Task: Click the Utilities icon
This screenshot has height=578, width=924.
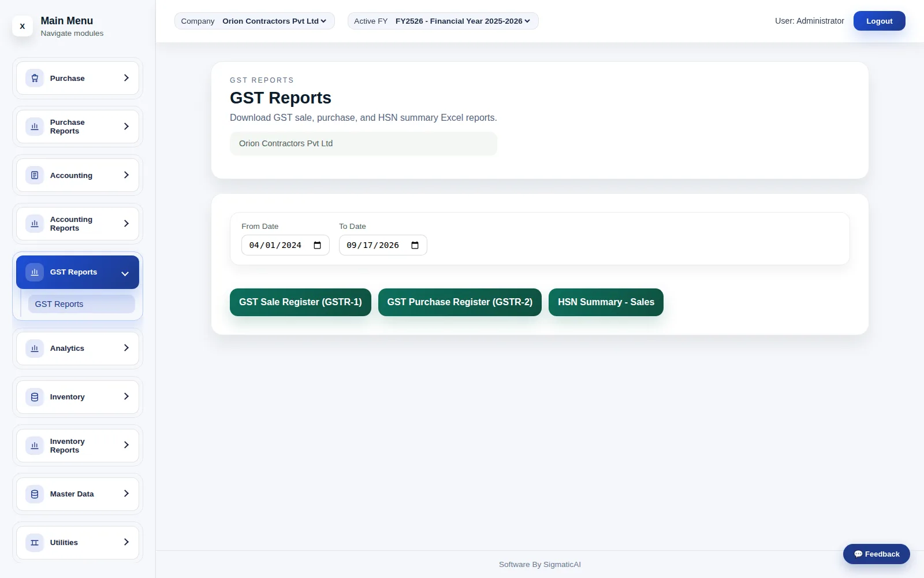Action: [35, 543]
